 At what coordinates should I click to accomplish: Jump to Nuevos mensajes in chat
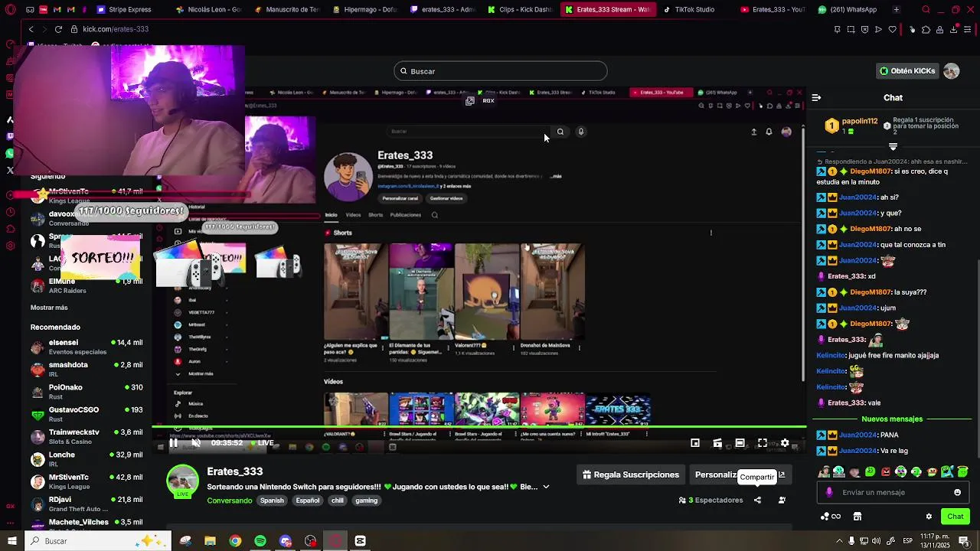click(x=892, y=419)
